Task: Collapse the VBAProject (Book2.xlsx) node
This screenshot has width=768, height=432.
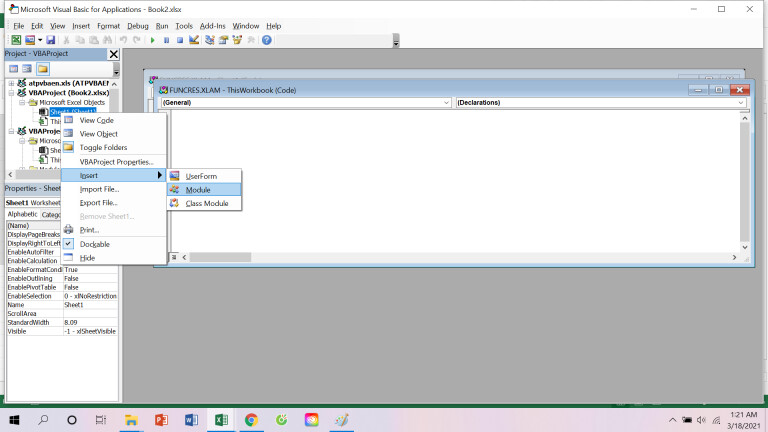Action: coord(11,93)
